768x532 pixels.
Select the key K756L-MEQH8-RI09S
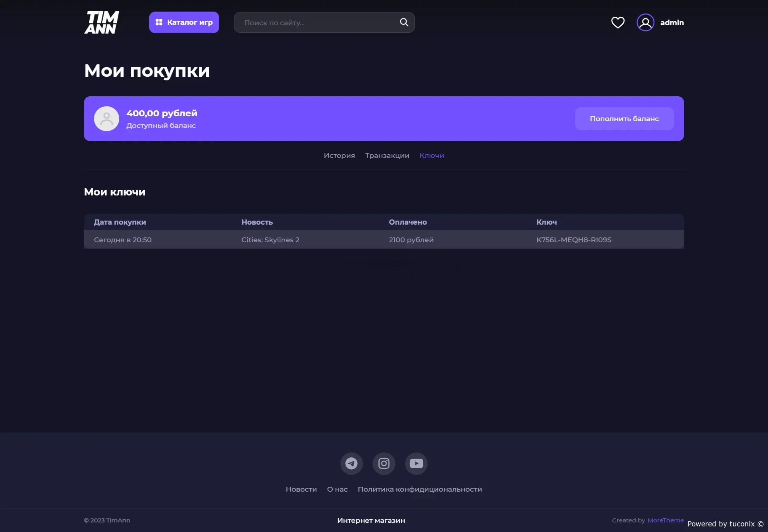[574, 240]
